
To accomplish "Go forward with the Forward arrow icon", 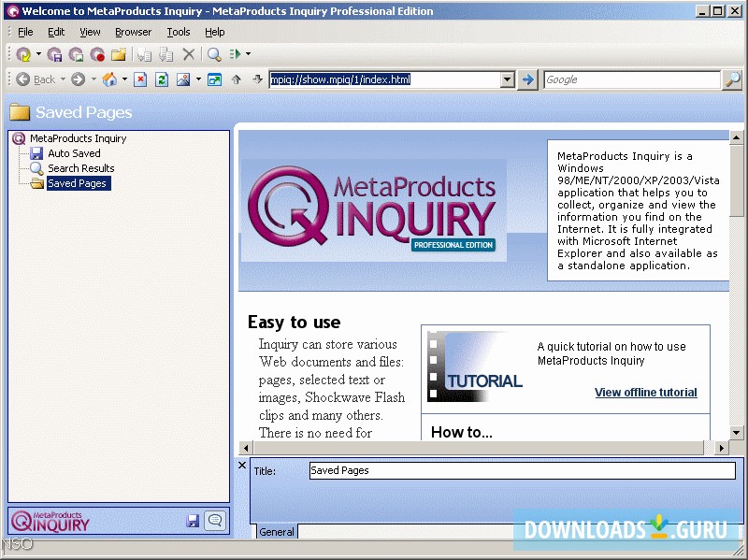I will pyautogui.click(x=79, y=79).
